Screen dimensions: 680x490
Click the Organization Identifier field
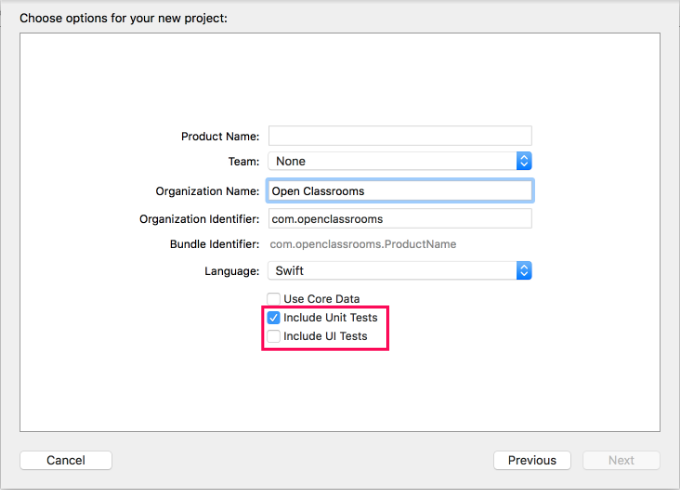pyautogui.click(x=400, y=219)
